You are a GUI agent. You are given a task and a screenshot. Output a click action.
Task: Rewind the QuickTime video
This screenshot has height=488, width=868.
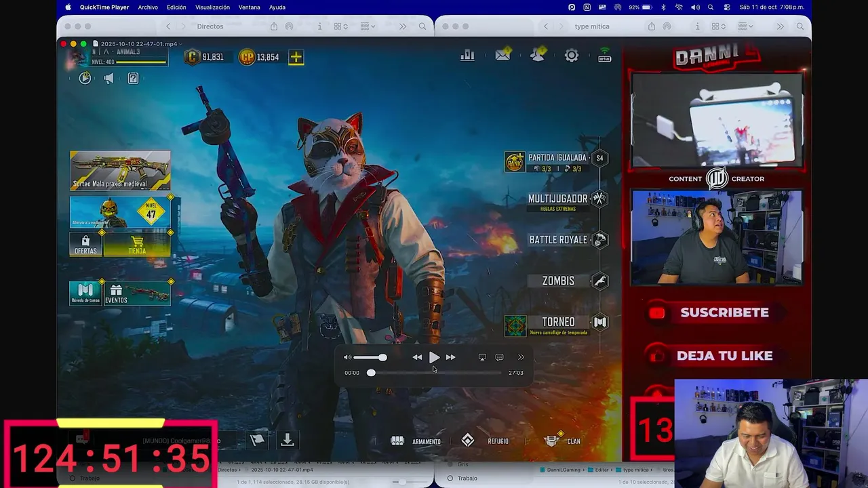[x=417, y=357]
